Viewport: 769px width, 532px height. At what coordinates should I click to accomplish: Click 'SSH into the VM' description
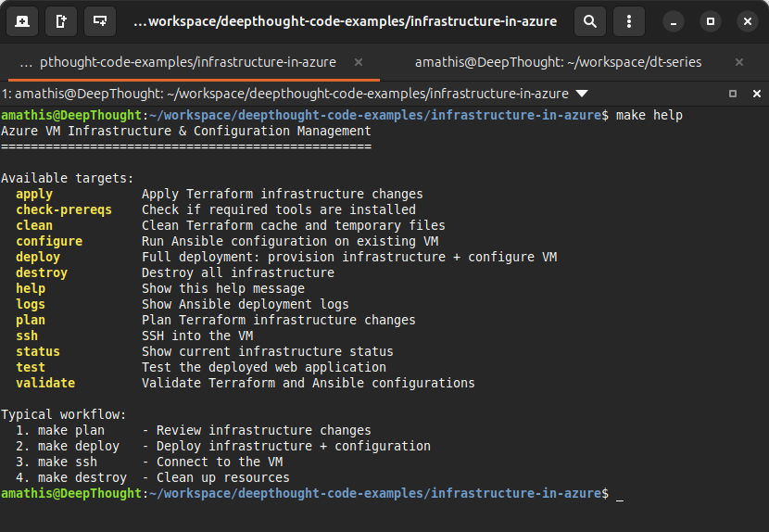(197, 336)
